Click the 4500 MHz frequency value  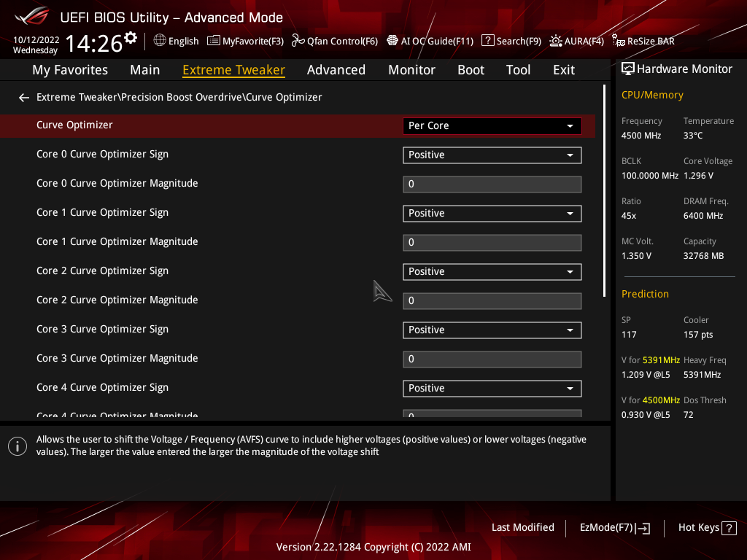tap(640, 136)
